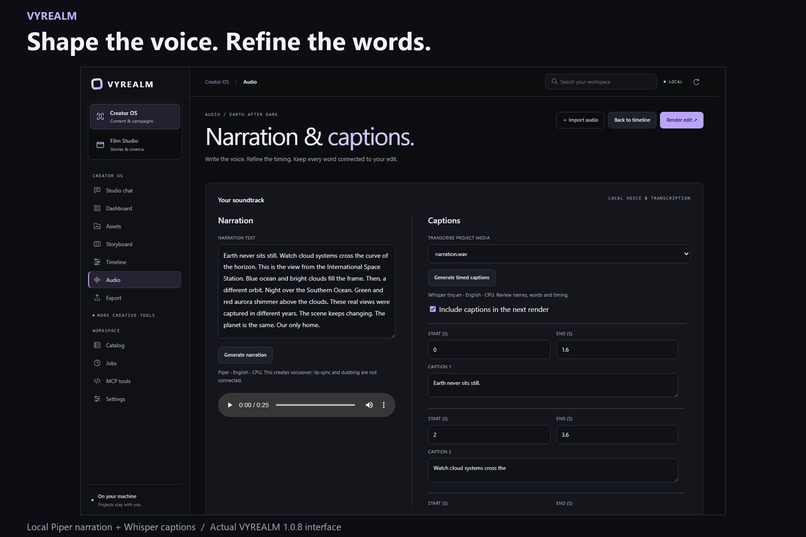This screenshot has height=537, width=806.
Task: Click the Creator OS icon in card
Action: [x=100, y=117]
